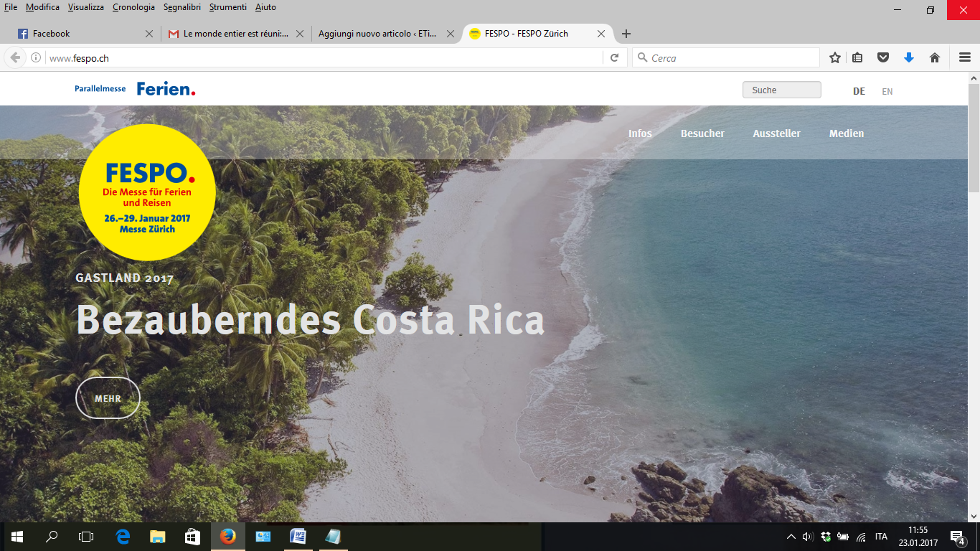Open the volume speaker tray icon
Viewport: 980px width, 551px height.
coord(809,537)
